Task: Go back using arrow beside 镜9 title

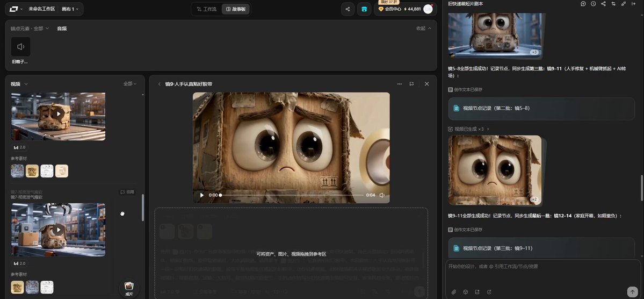Action: click(x=160, y=84)
